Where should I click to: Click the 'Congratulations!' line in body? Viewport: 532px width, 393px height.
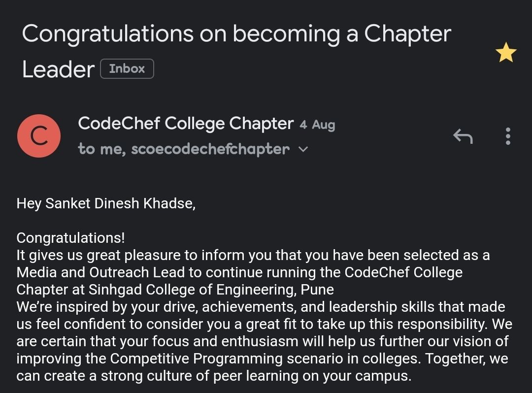[x=70, y=238]
